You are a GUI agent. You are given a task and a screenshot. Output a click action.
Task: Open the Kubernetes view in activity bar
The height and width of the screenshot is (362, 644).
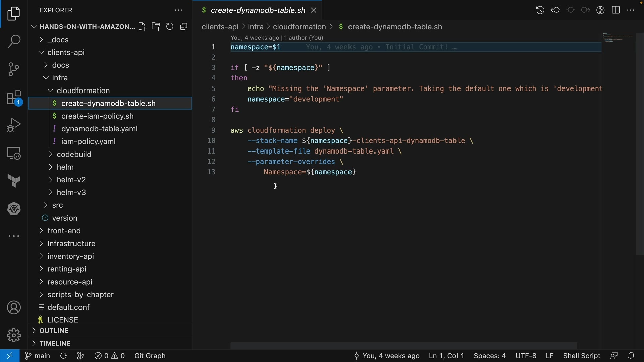[x=14, y=209]
